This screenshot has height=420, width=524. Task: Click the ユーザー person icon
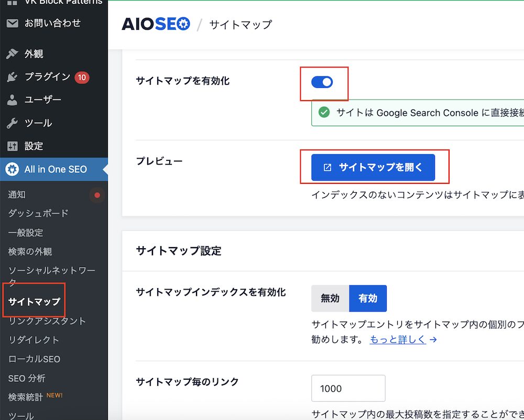tap(12, 100)
